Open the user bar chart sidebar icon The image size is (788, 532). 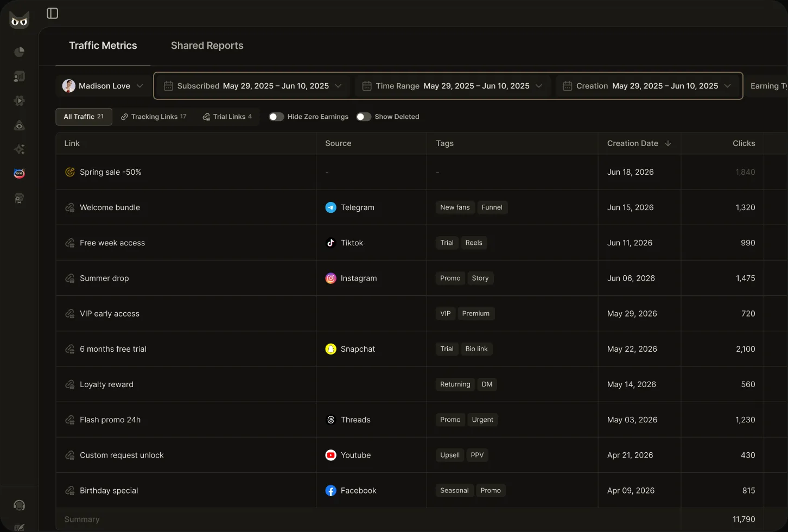pos(19,77)
